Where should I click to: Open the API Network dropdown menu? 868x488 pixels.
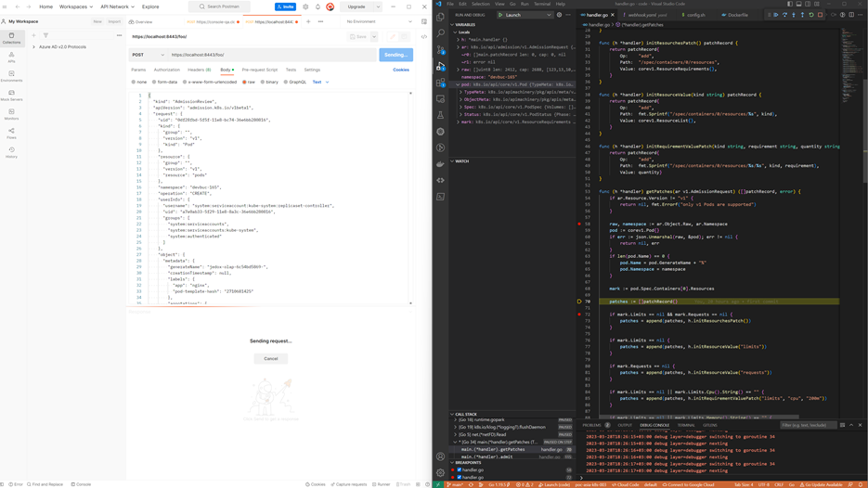pyautogui.click(x=117, y=6)
